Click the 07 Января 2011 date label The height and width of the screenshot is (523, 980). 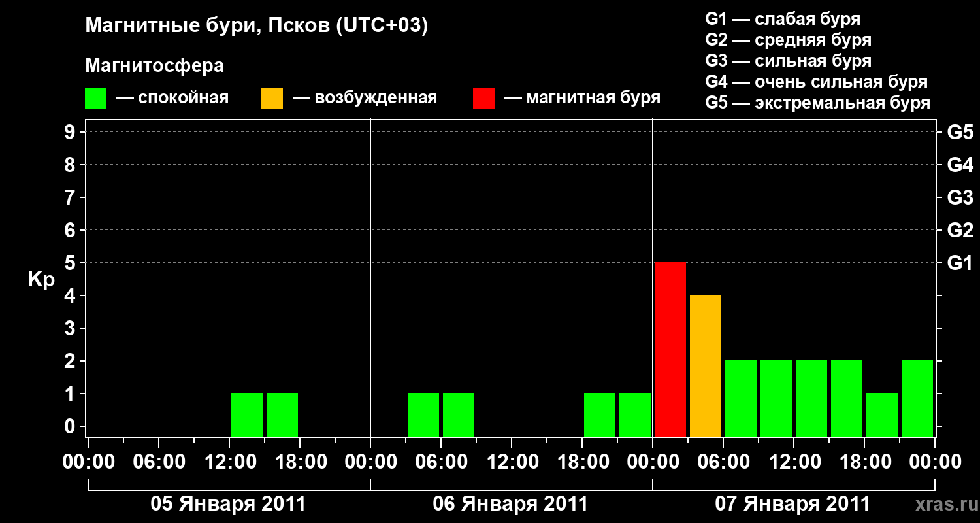[x=792, y=504]
